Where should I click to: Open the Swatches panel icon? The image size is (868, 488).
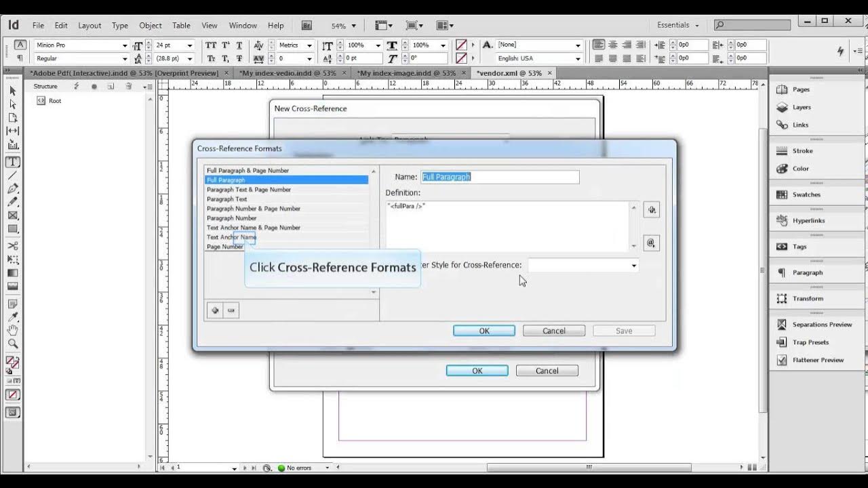click(x=782, y=195)
